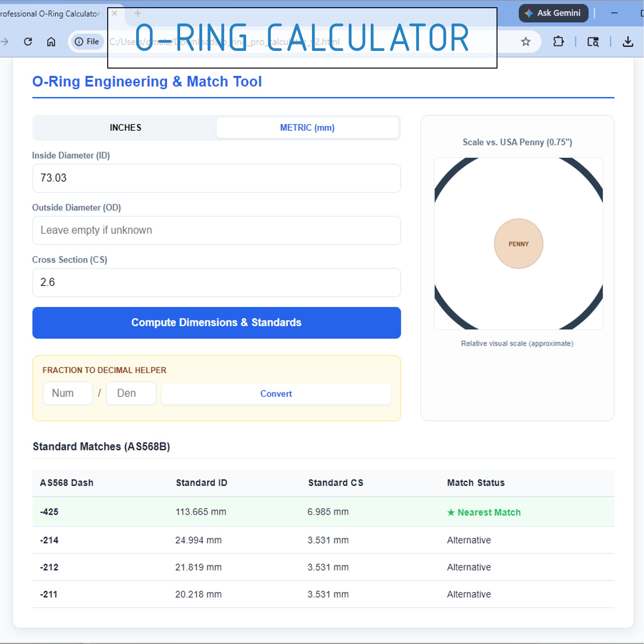The image size is (644, 644).
Task: Switch units to INCHES
Action: click(x=125, y=128)
